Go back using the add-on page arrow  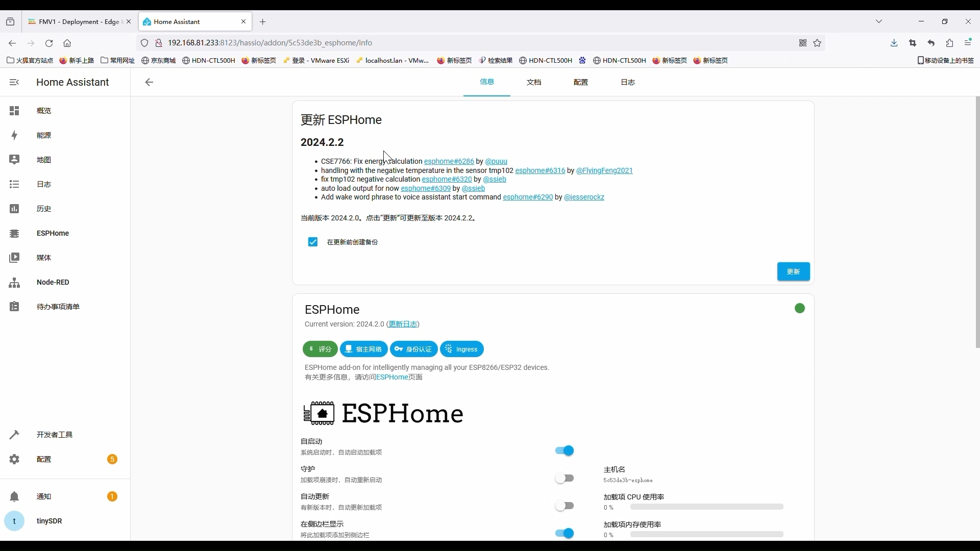tap(149, 82)
